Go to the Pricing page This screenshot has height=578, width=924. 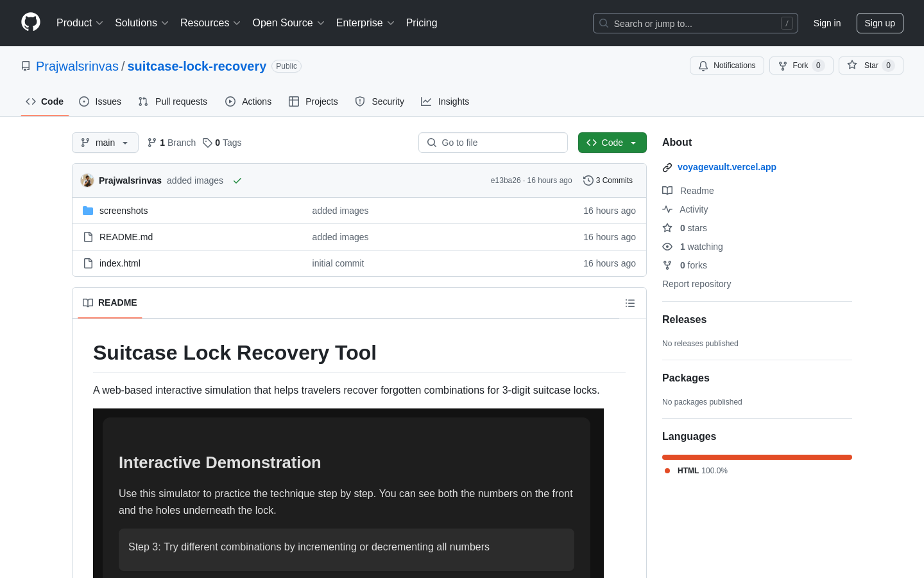click(422, 23)
